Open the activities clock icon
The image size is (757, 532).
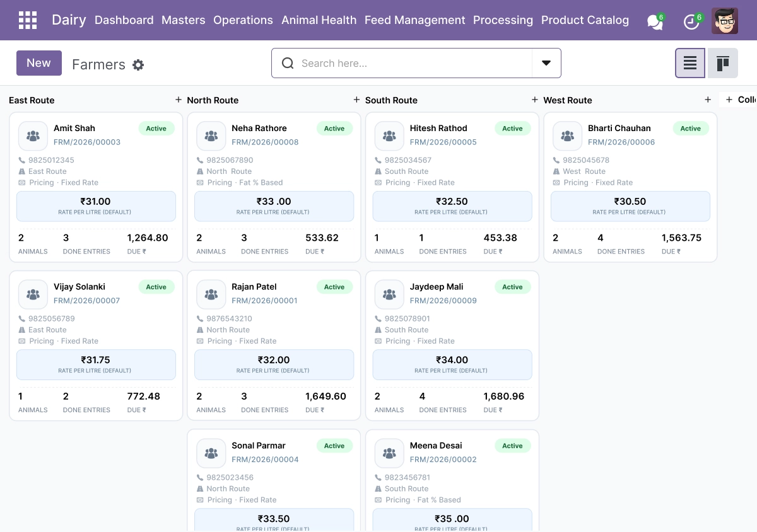pyautogui.click(x=692, y=21)
